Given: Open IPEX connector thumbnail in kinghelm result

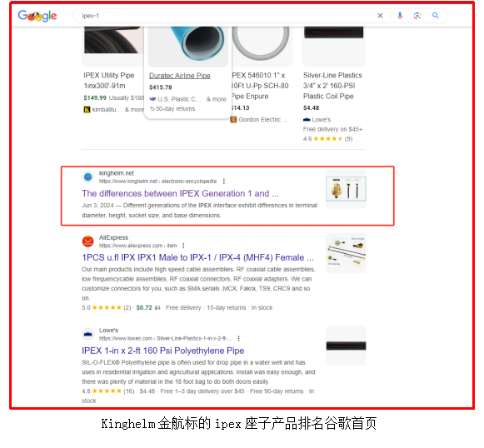Looking at the screenshot, I should (346, 188).
